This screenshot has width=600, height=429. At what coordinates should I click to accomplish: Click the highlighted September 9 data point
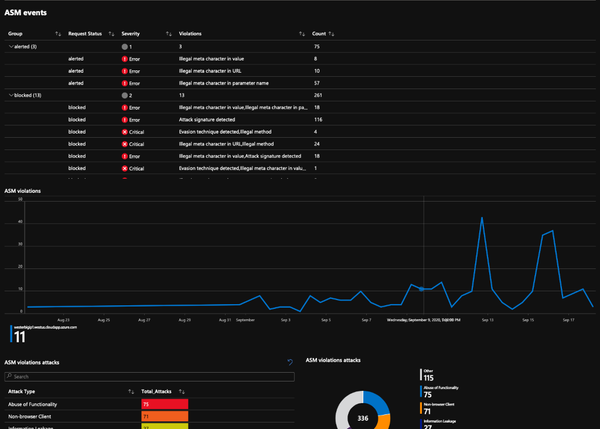(421, 289)
